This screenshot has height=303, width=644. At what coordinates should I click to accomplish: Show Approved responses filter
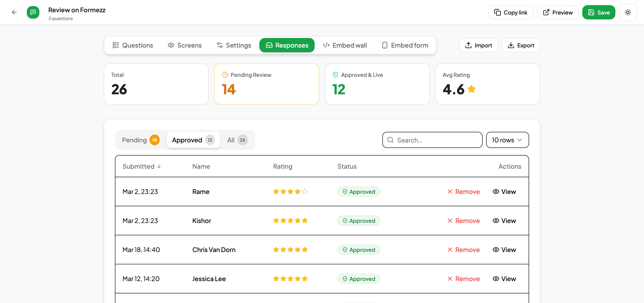coord(193,140)
